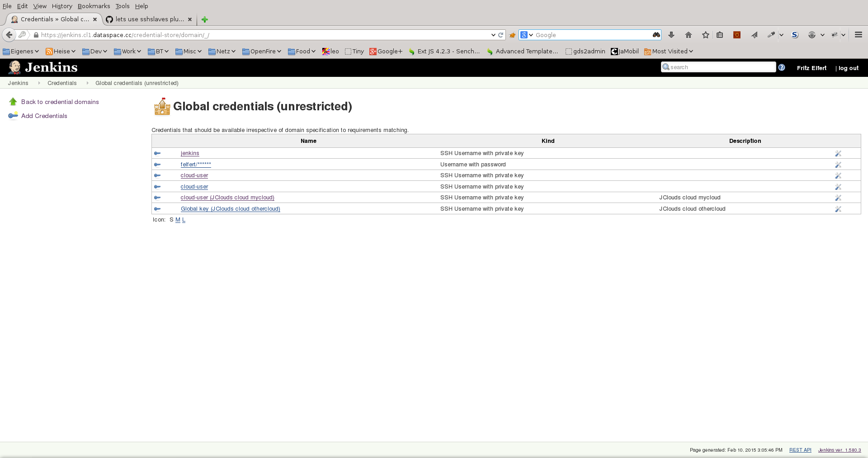Open cloud-user (JClouds cloud mycloud) link
This screenshot has width=868, height=458.
pyautogui.click(x=227, y=198)
